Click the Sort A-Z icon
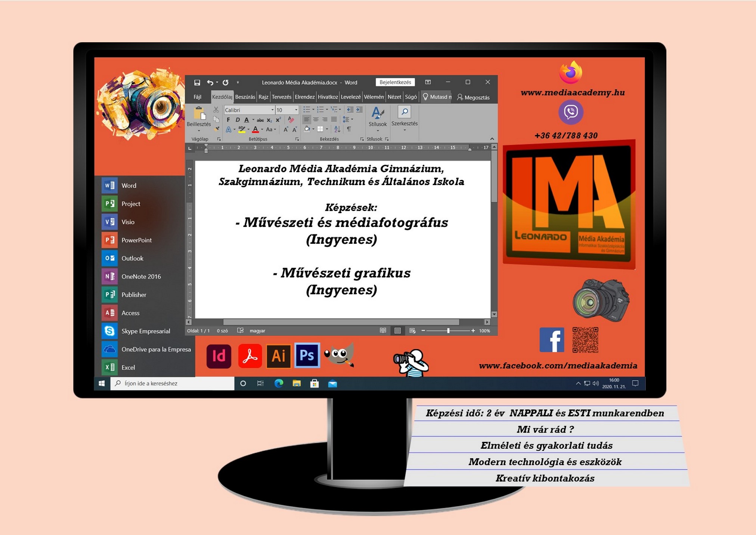 tap(337, 129)
